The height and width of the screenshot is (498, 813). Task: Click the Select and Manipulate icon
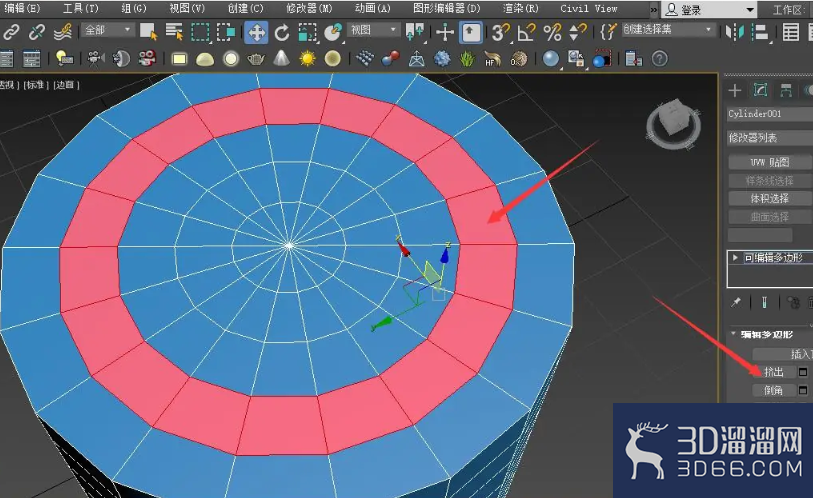point(445,32)
